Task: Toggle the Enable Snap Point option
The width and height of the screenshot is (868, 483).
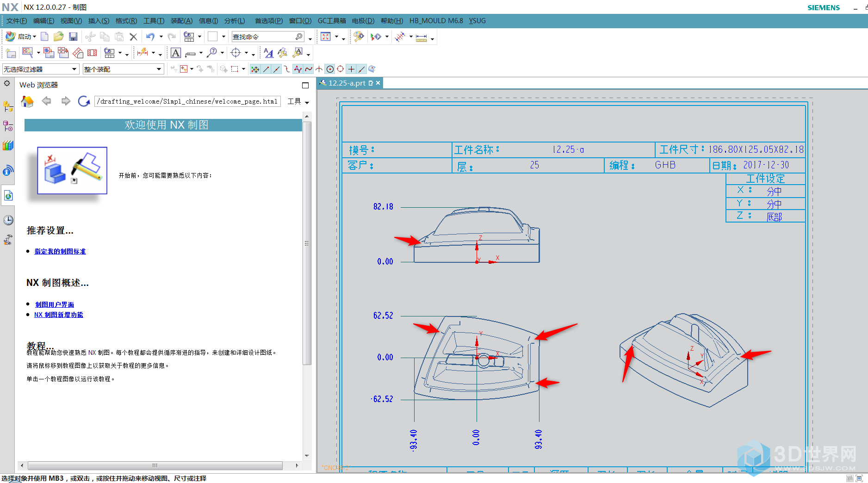Action: [255, 69]
